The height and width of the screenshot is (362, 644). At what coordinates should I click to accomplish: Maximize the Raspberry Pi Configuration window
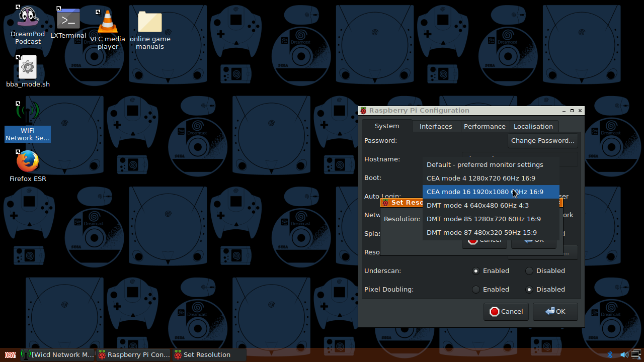pyautogui.click(x=572, y=111)
